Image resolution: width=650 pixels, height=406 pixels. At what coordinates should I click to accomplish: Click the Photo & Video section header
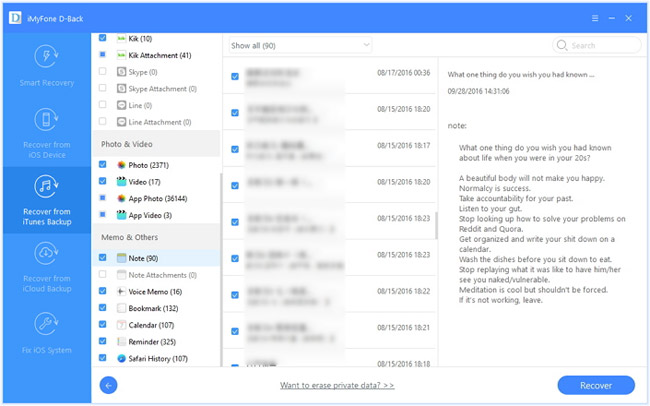157,144
